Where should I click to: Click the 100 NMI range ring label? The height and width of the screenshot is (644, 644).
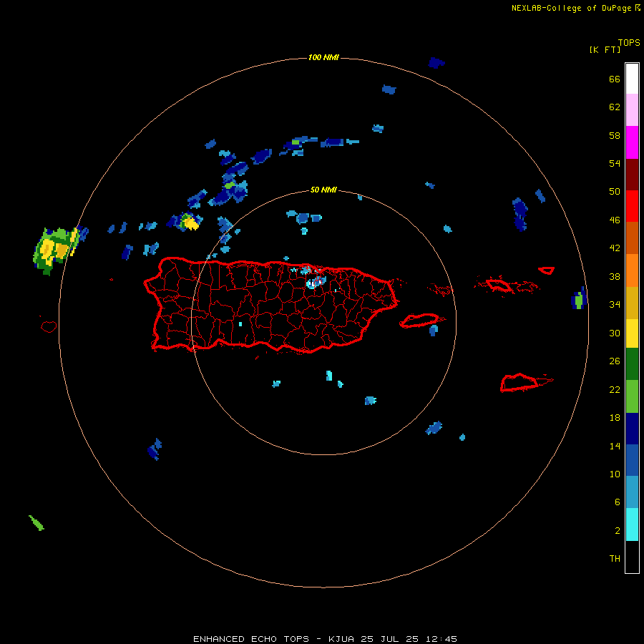323,57
